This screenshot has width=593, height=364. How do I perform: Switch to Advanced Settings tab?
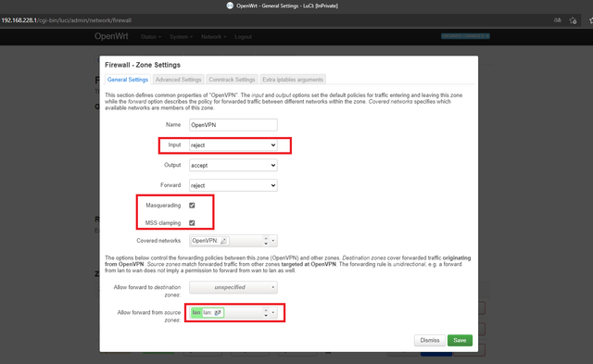pos(178,80)
